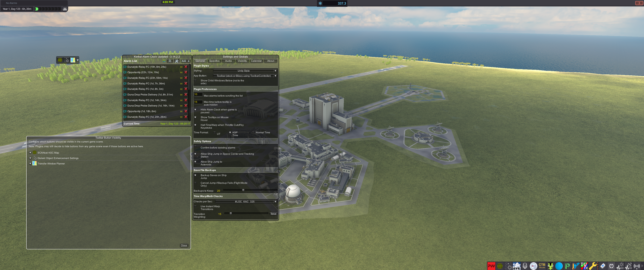Image resolution: width=644 pixels, height=270 pixels.
Task: Click the plus quick-add alarm button
Action: [189, 61]
